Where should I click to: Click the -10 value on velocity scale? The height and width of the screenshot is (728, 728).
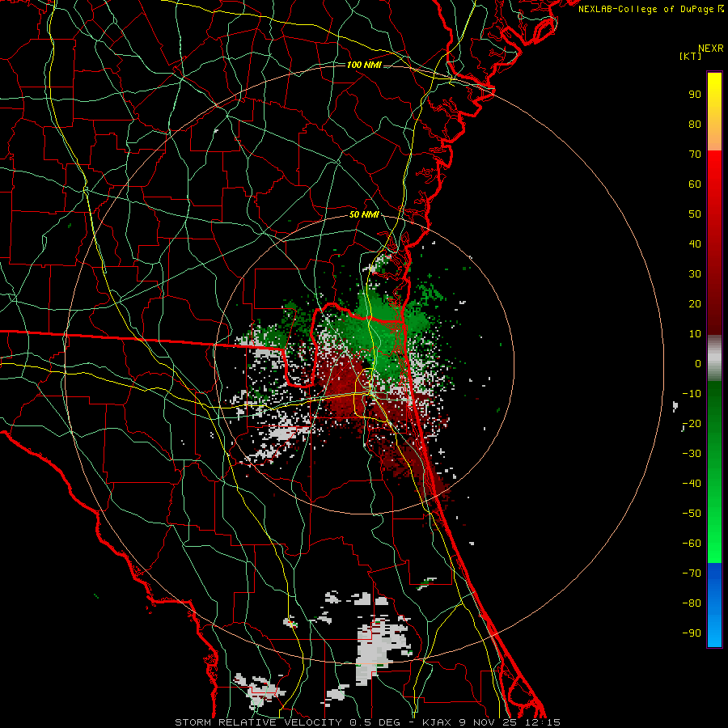(692, 394)
